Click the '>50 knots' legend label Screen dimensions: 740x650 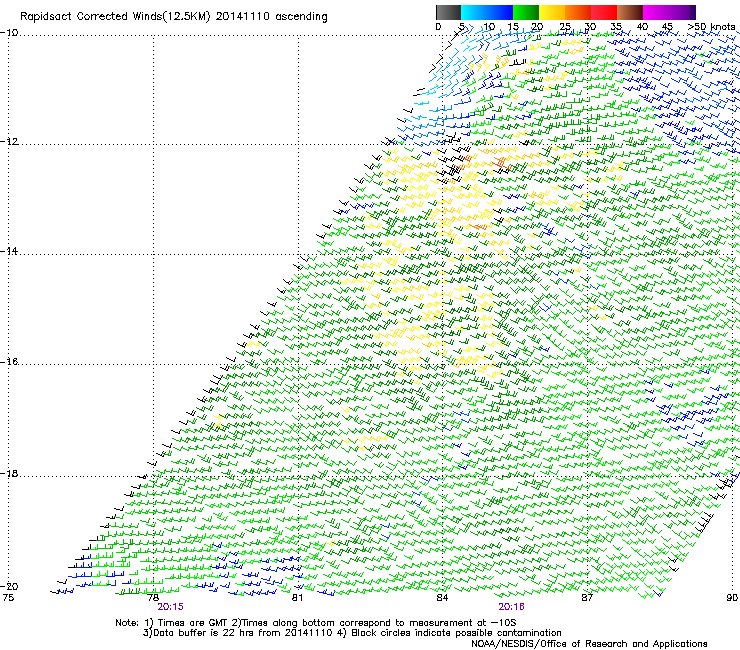pos(711,26)
